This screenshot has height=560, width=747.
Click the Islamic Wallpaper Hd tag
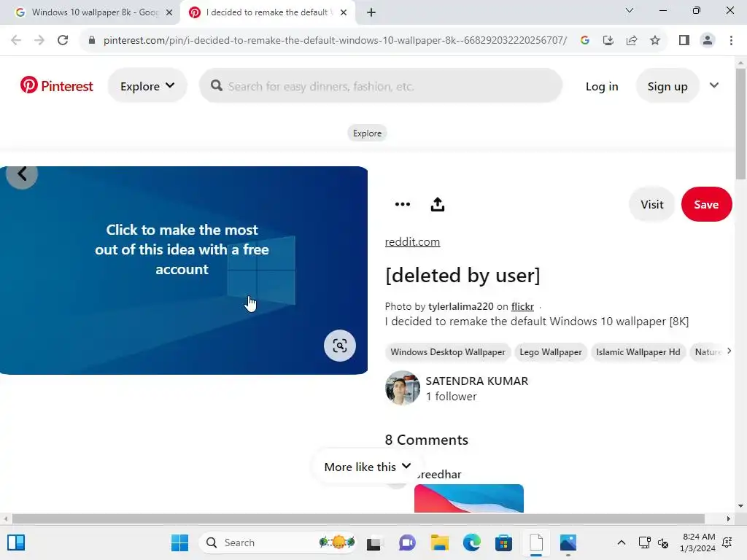tap(638, 352)
